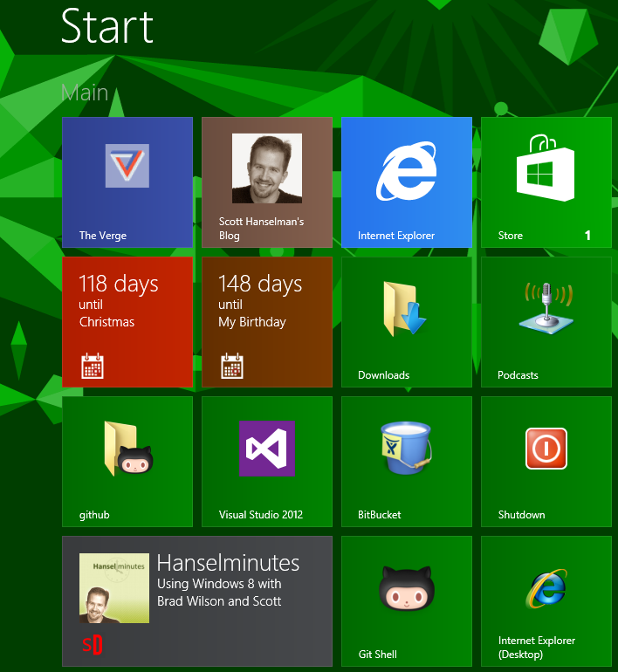Open the Windows Store tile
Viewport: 618px width, 672px height.
546,182
